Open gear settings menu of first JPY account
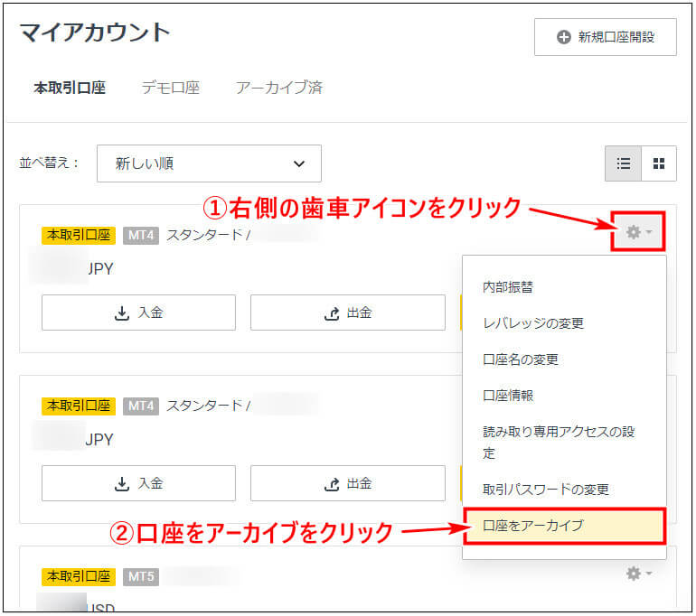The width and height of the screenshot is (696, 616). 638,231
